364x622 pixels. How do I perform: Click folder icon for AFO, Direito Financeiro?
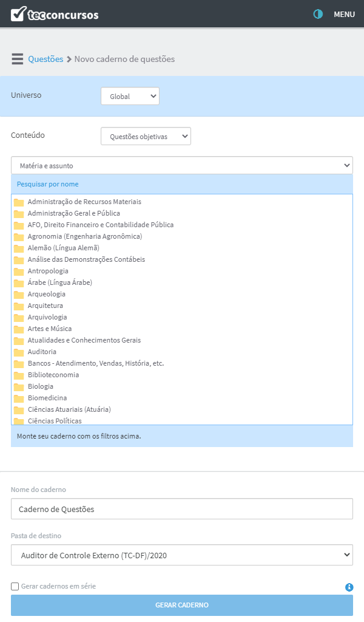pos(19,225)
